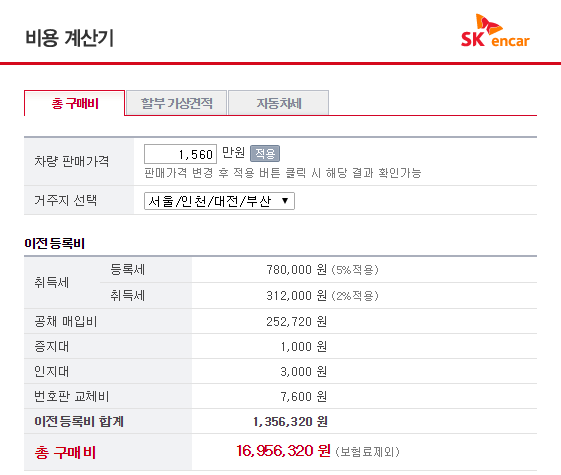Click the 비용 계산기 page title
This screenshot has width=561, height=475.
click(x=69, y=38)
